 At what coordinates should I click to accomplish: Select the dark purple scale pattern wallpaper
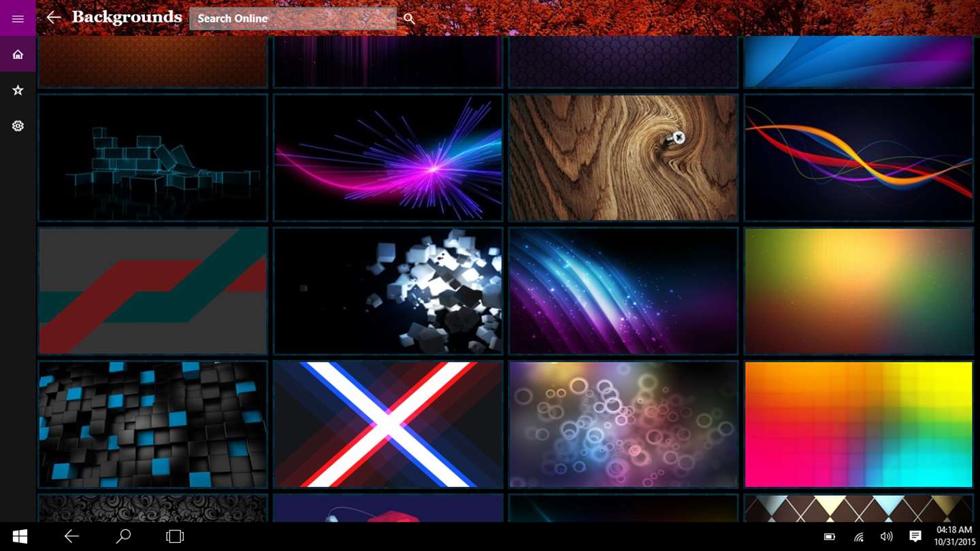[623, 62]
